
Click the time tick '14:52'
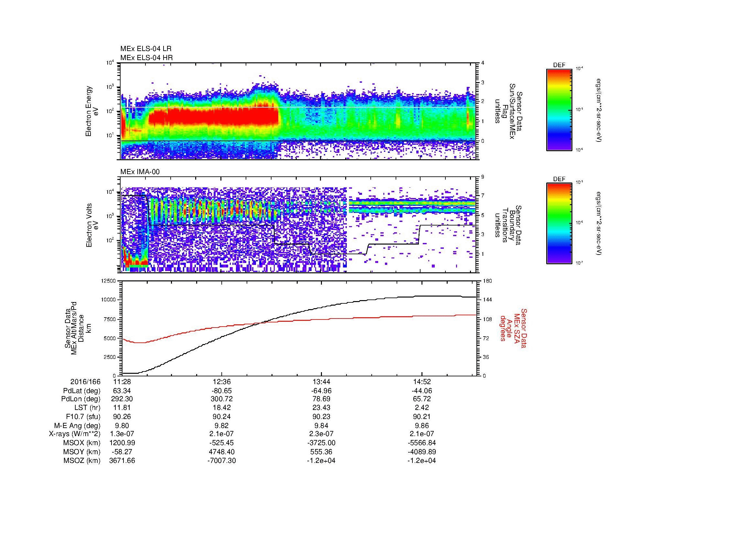[x=422, y=382]
